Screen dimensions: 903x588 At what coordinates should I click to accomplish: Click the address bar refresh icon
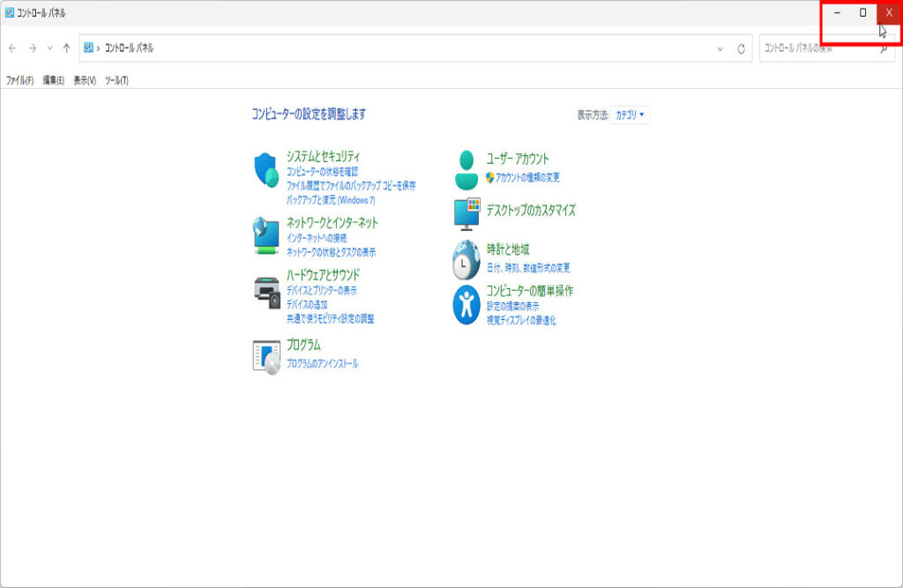click(x=742, y=48)
